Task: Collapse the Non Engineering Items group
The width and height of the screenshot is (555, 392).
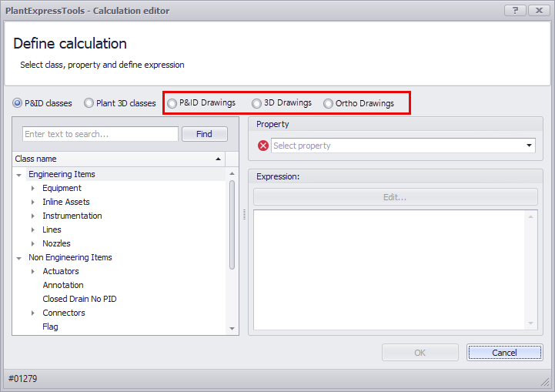Action: point(19,258)
